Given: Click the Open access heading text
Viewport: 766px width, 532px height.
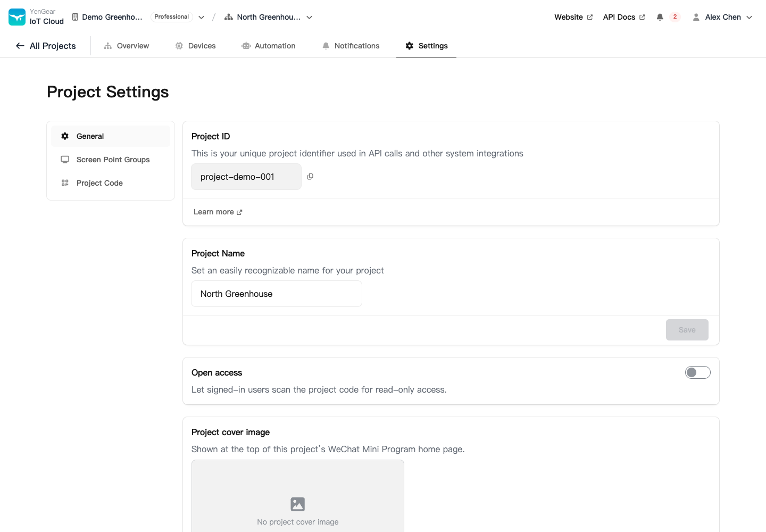Looking at the screenshot, I should 217,372.
